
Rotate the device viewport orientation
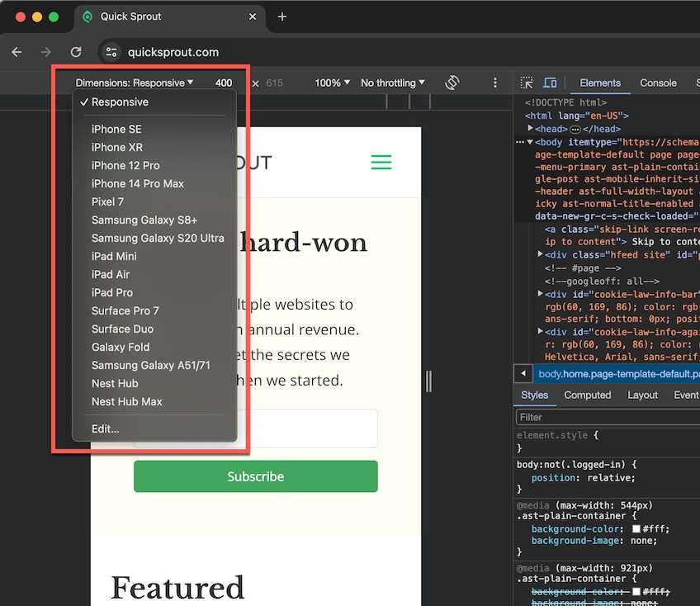(452, 83)
